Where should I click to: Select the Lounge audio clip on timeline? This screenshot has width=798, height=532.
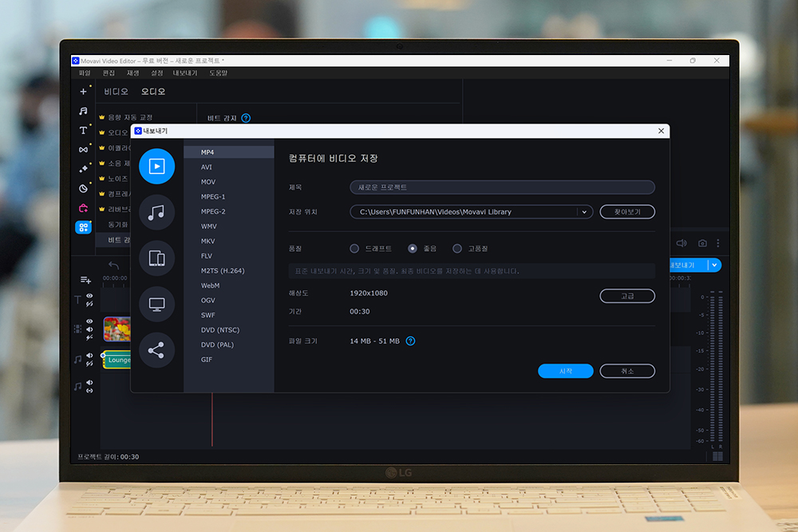[117, 360]
